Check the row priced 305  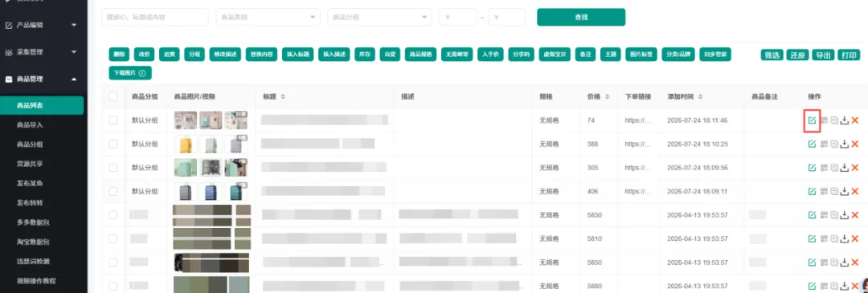[x=113, y=168]
